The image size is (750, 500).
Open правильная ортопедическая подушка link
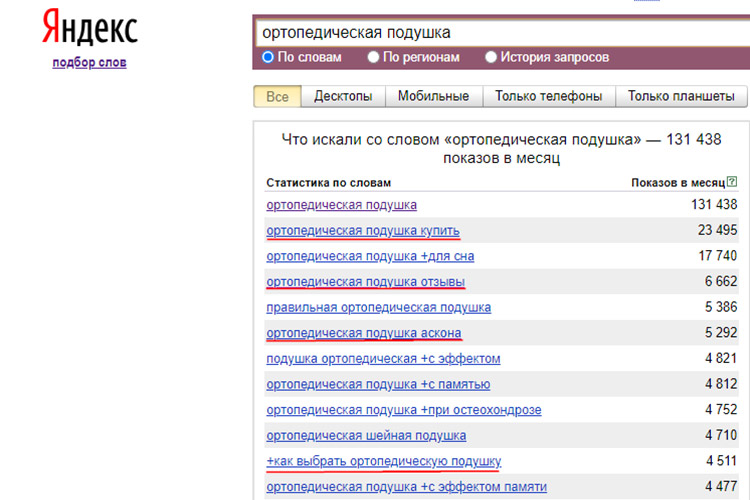[378, 308]
